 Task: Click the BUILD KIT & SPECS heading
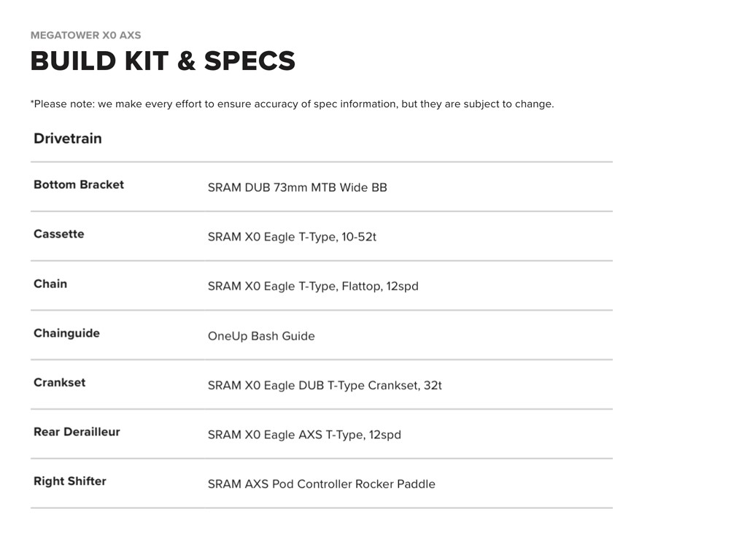click(x=163, y=61)
